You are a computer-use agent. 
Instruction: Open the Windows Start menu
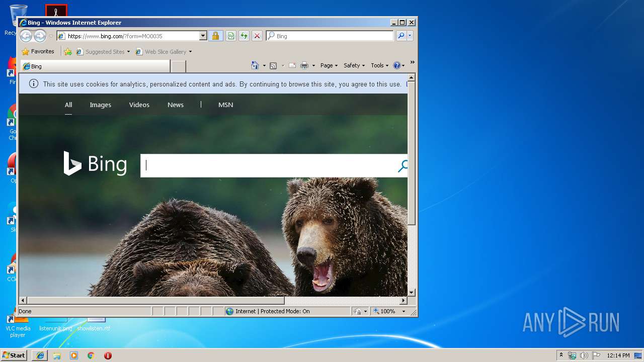point(14,355)
